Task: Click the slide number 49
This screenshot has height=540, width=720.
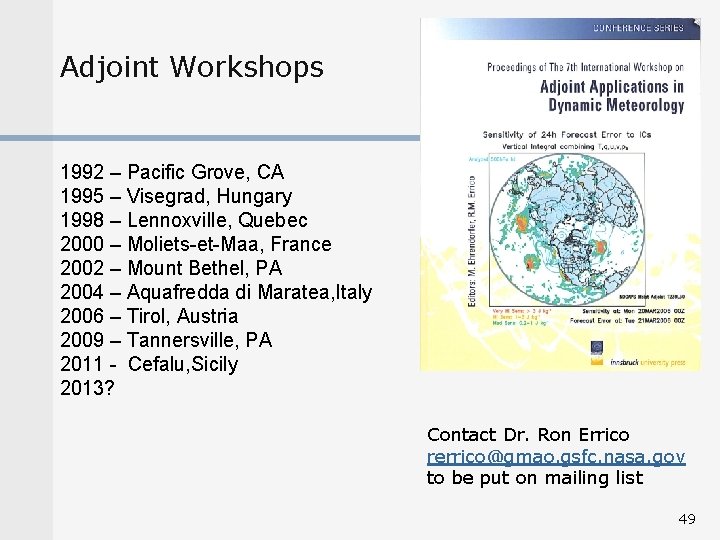Action: (687, 519)
